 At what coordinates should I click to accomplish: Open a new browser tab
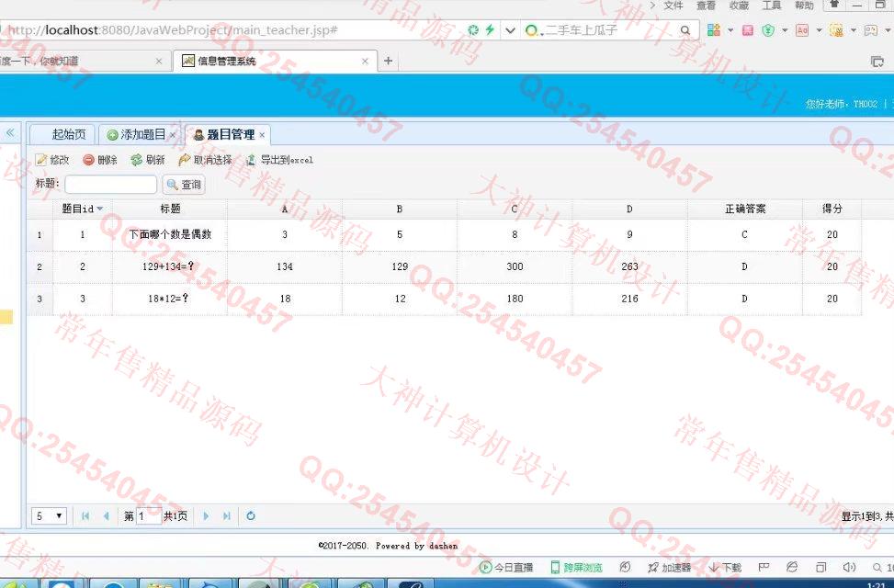389,61
